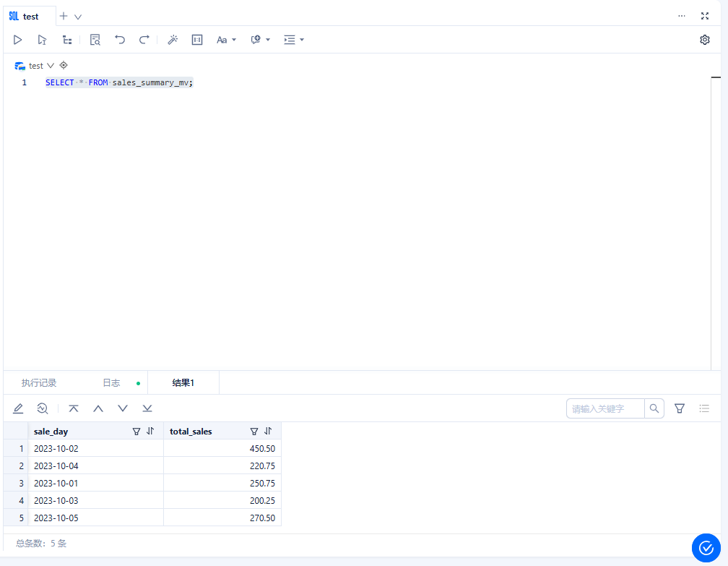This screenshot has height=566, width=728.
Task: Select the cell 2023-10-05
Action: coord(95,518)
